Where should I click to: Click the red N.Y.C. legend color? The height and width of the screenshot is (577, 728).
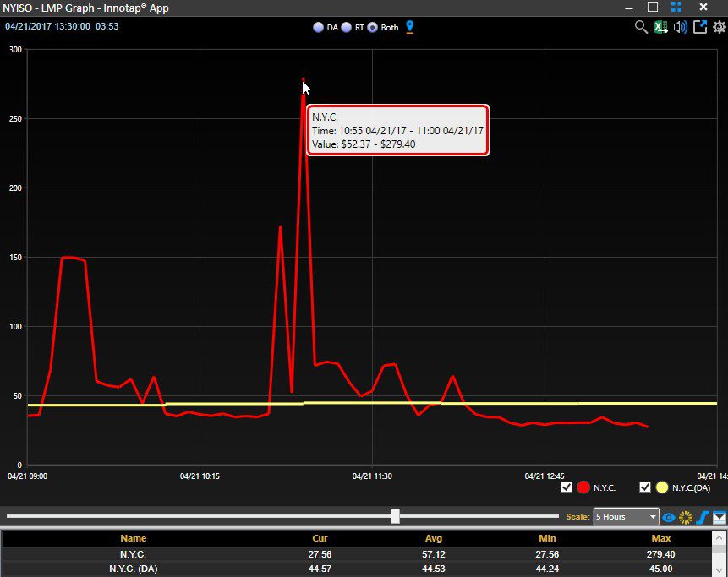[583, 487]
